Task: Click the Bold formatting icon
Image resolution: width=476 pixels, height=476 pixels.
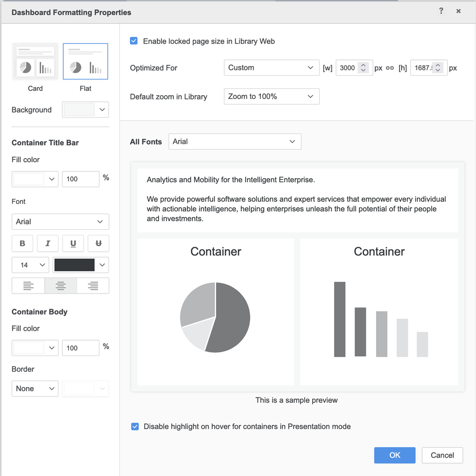Action: 22,243
